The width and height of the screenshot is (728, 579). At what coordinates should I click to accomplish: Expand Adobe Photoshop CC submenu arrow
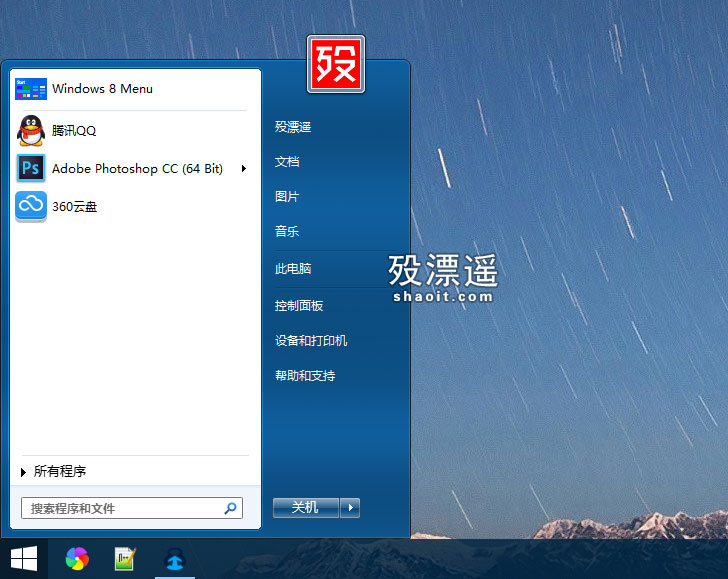click(x=244, y=169)
